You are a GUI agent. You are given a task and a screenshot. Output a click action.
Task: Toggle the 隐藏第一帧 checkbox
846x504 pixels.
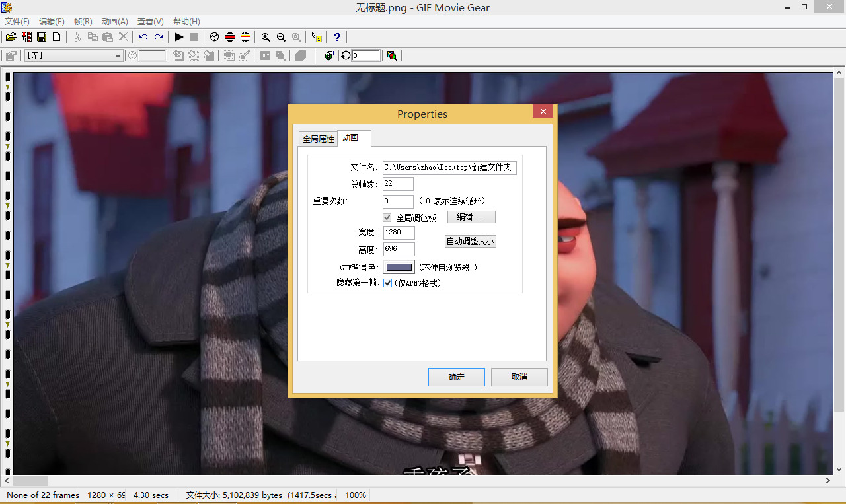pos(388,283)
